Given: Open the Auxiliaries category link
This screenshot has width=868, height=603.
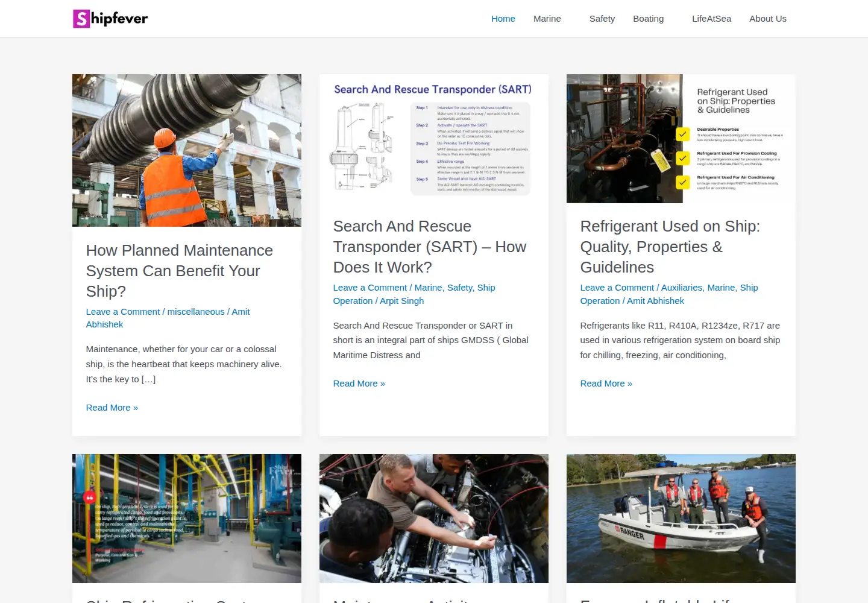Looking at the screenshot, I should click(682, 288).
